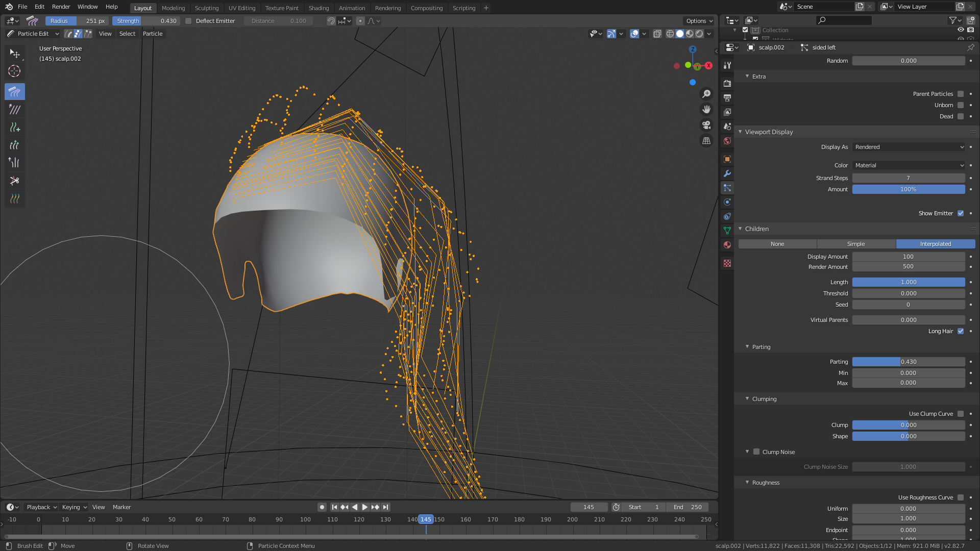980x551 pixels.
Task: Switch to the Shading workspace tab
Action: coord(318,8)
